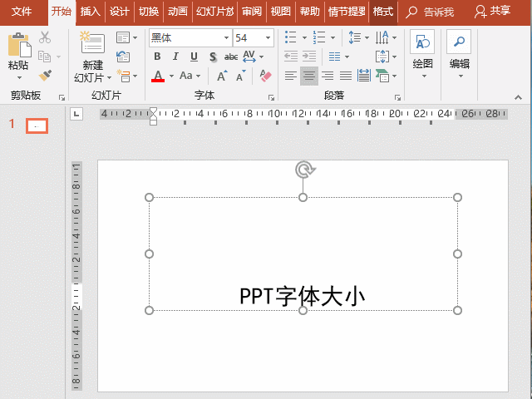Toggle Center text alignment
532x399 pixels.
click(x=309, y=76)
